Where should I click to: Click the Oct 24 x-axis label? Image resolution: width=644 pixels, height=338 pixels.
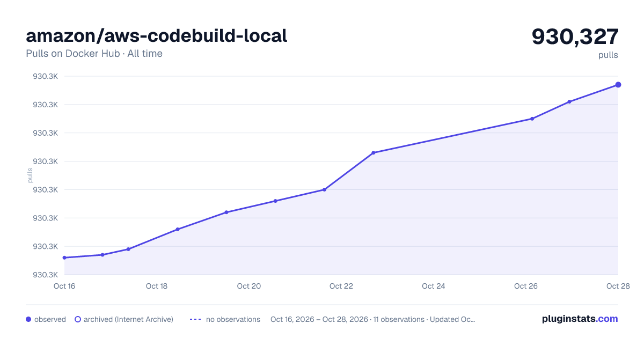(x=434, y=286)
